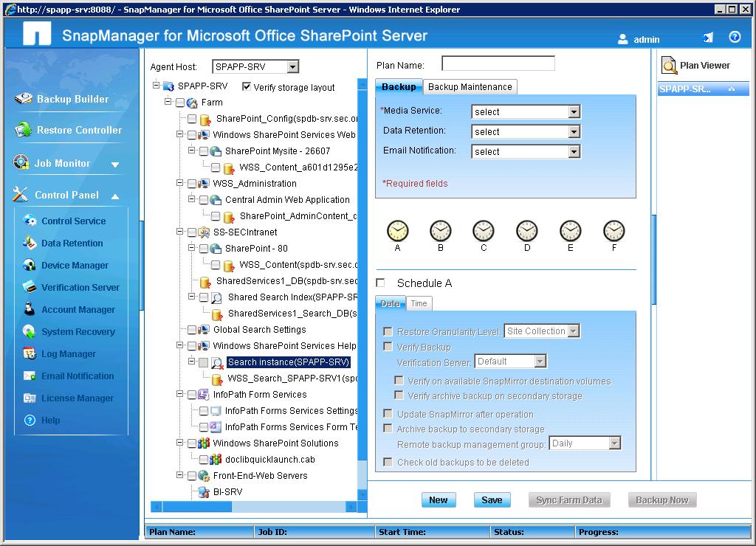The image size is (756, 546).
Task: Select the BI-SRV tree item
Action: 227,491
